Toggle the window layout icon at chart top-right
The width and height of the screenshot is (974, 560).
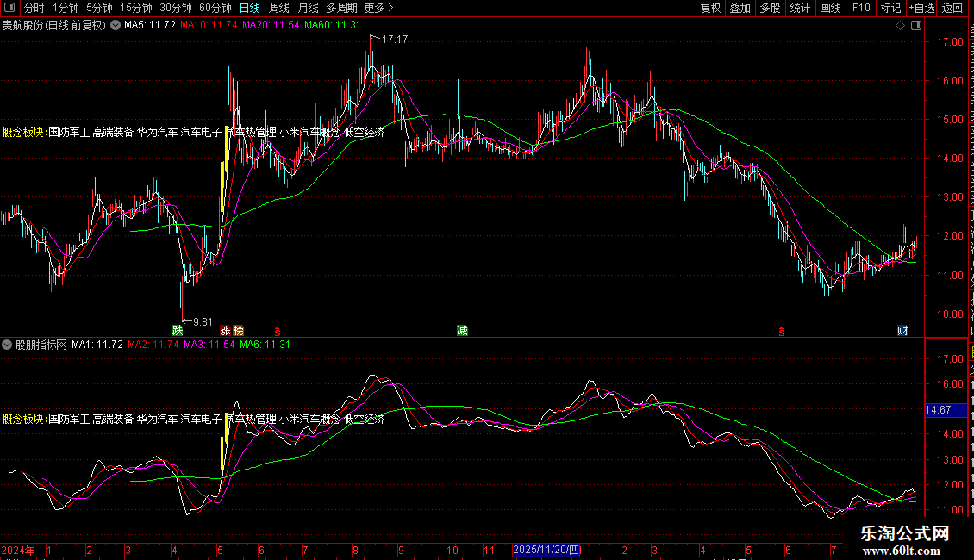pyautogui.click(x=916, y=25)
